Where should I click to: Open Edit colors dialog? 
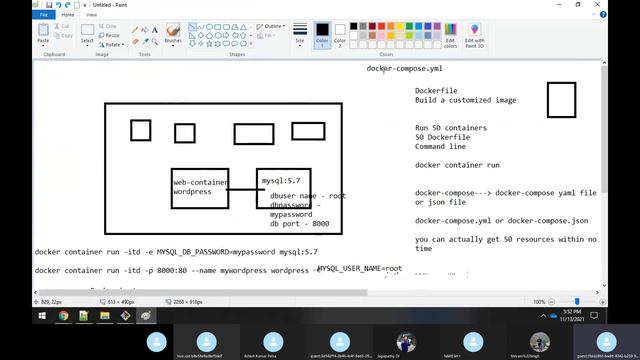450,36
